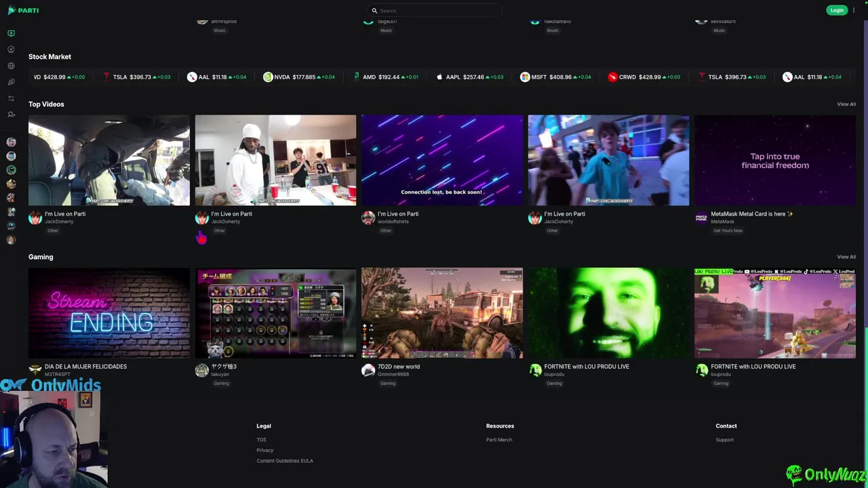Click 'ヤクザ極3' stream title
The image size is (868, 488).
pyautogui.click(x=224, y=367)
